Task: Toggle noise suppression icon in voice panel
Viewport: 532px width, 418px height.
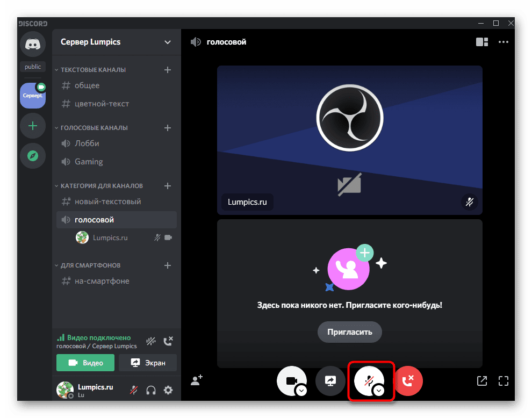Action: coord(151,341)
